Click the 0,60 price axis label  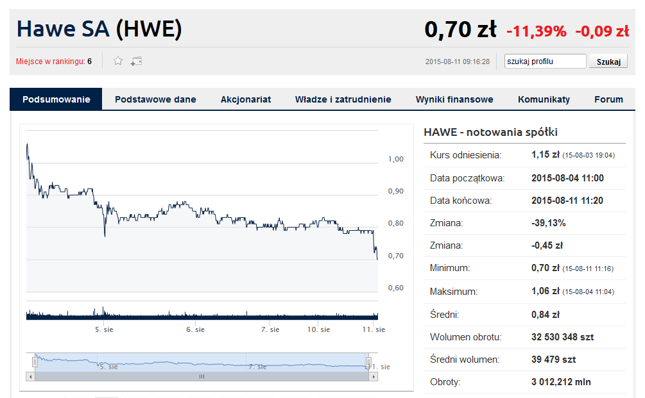click(396, 288)
